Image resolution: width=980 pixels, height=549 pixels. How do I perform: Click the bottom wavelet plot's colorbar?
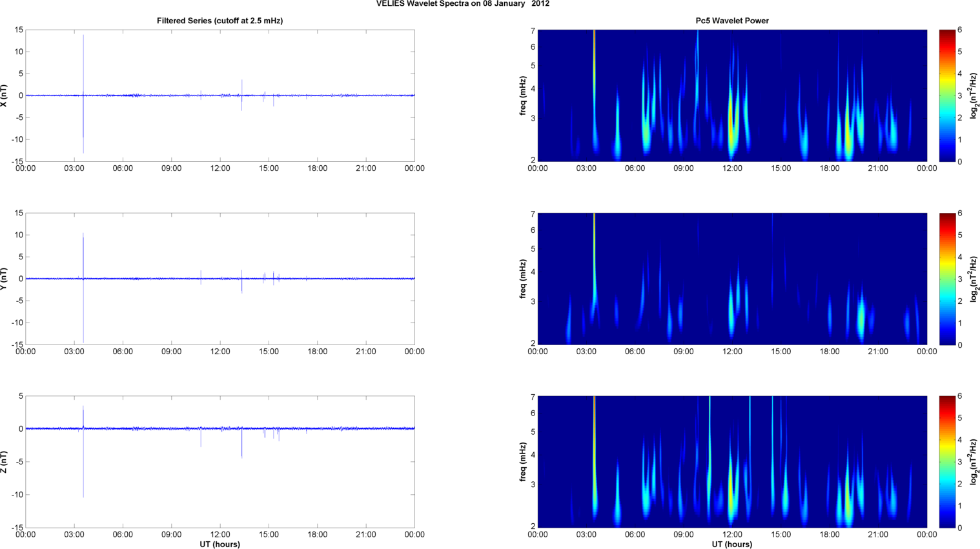(x=947, y=462)
